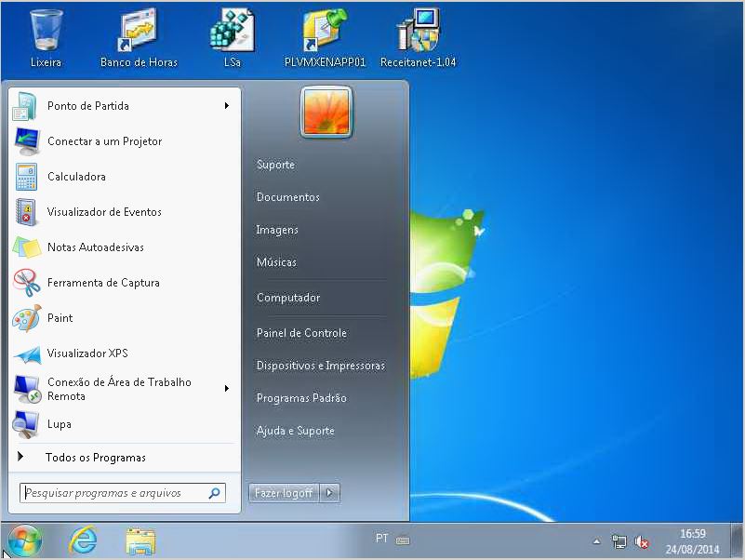Open Dispositivos e Impressoras
745x560 pixels.
click(320, 366)
